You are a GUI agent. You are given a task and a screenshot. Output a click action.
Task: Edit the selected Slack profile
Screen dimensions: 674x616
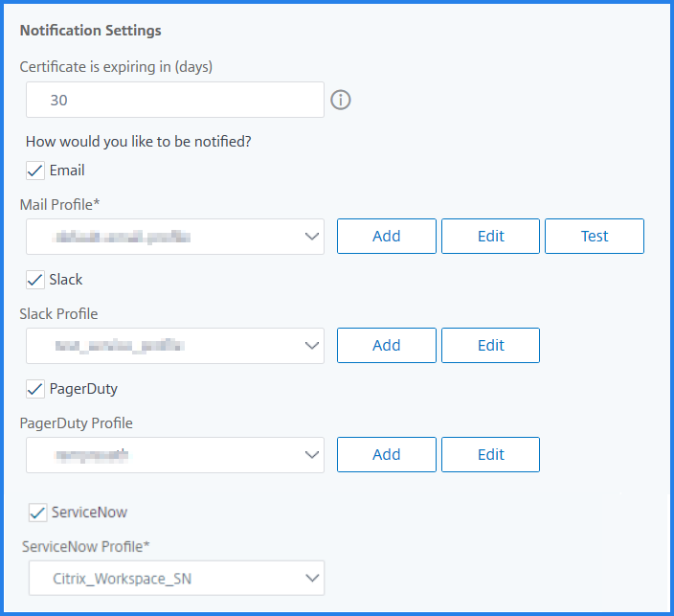point(490,346)
